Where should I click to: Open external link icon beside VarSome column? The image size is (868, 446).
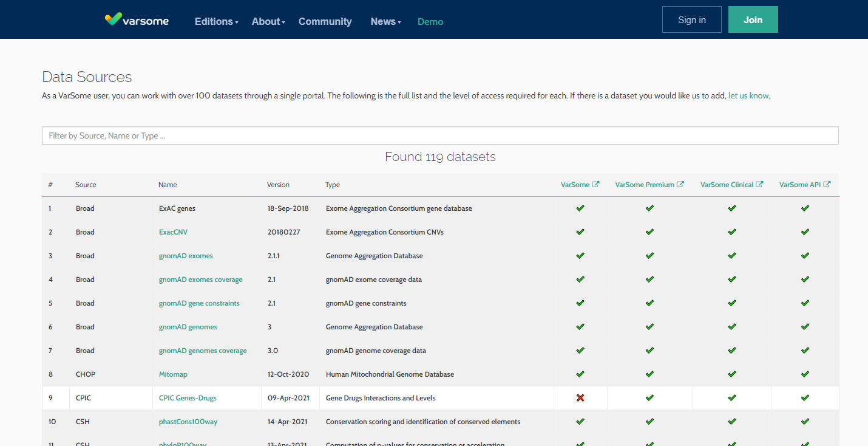coord(596,185)
